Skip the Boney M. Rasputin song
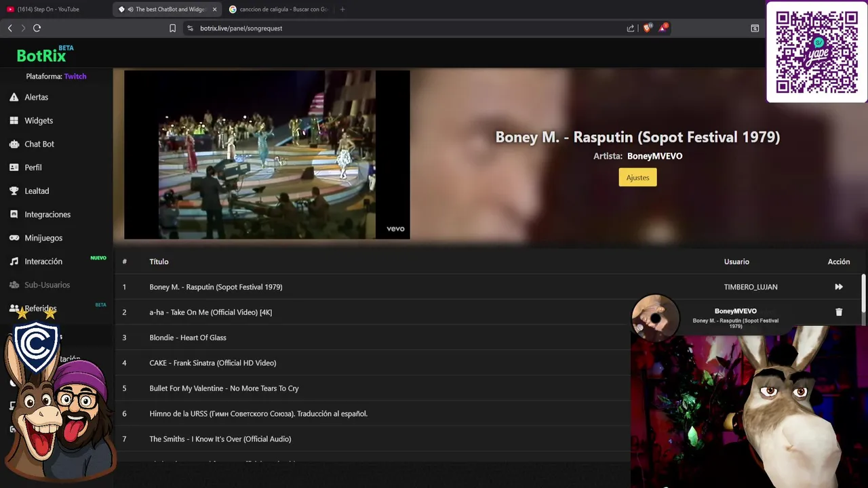Image resolution: width=868 pixels, height=488 pixels. 839,287
